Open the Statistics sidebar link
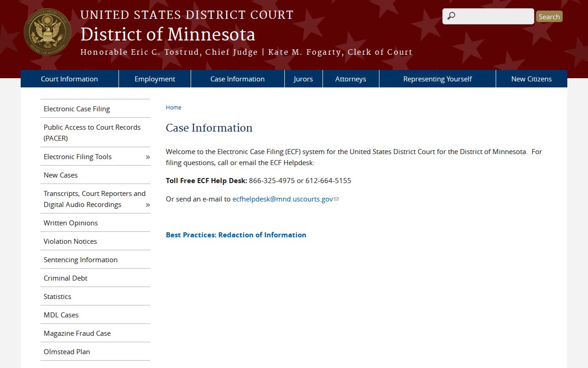The height and width of the screenshot is (368, 588). pos(95,296)
